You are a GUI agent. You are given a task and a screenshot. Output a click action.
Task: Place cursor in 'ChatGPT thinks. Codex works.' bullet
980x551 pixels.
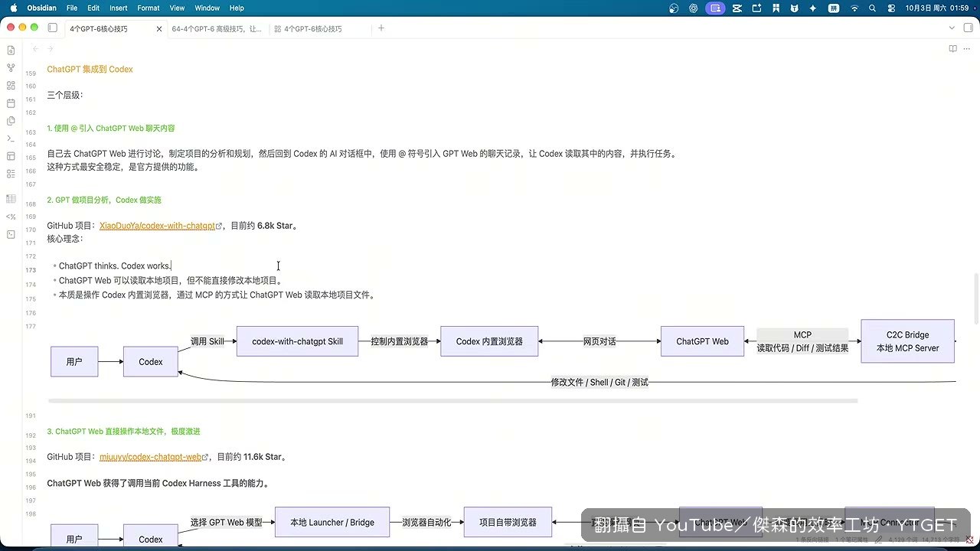pyautogui.click(x=115, y=266)
